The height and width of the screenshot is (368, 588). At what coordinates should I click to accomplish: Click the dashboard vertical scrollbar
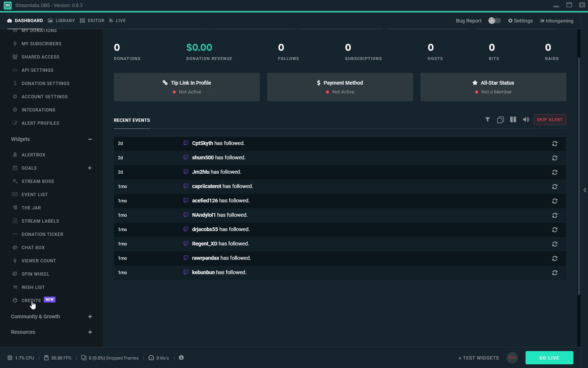tap(579, 176)
